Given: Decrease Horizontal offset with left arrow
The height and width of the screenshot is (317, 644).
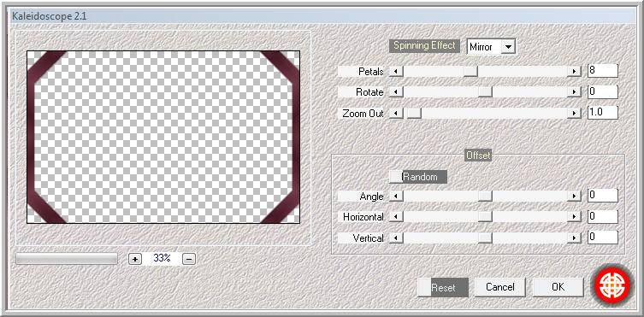Looking at the screenshot, I should coord(396,216).
